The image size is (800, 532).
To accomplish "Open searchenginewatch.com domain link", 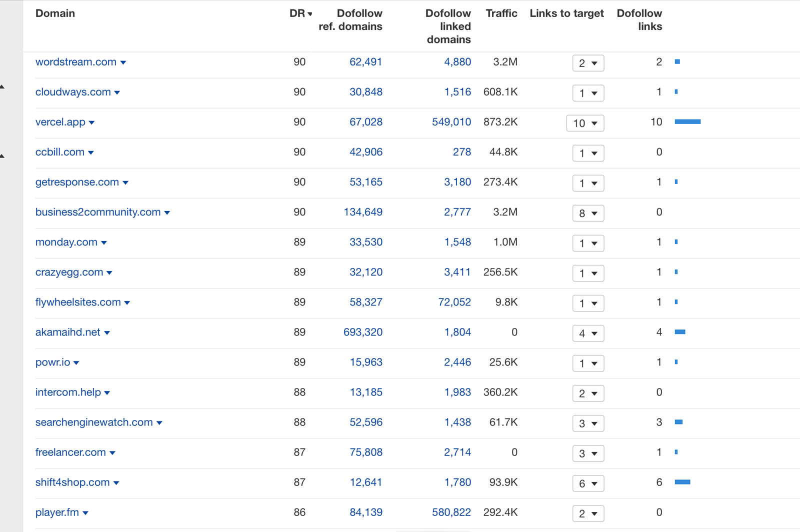I will (94, 422).
